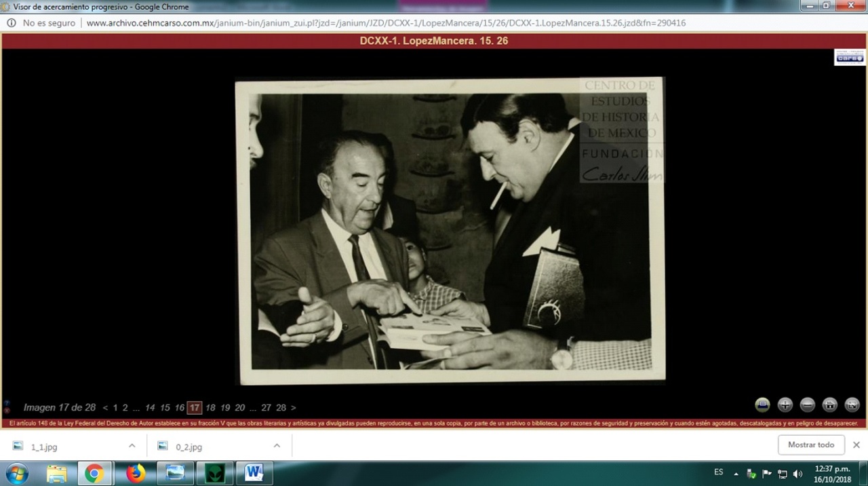Expand options for 1_1.jpg download
The height and width of the screenshot is (486, 868).
(x=132, y=446)
